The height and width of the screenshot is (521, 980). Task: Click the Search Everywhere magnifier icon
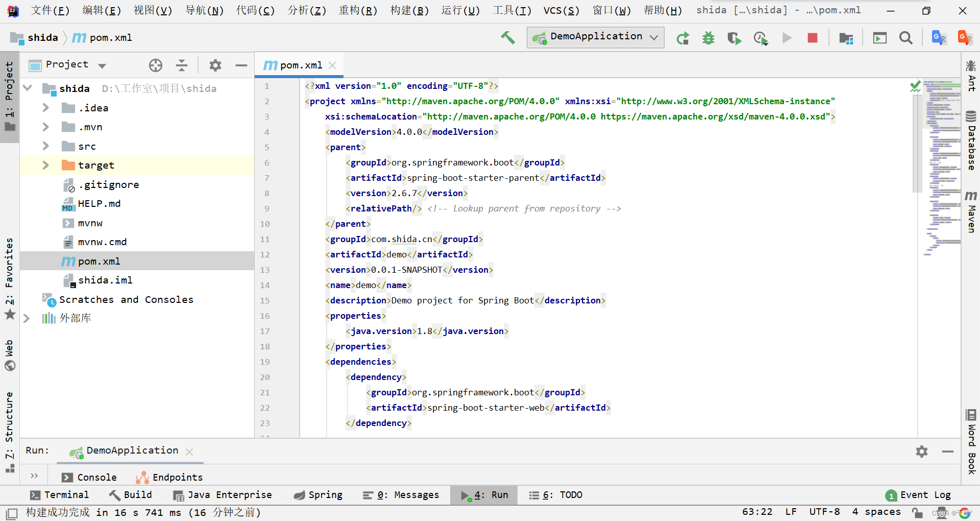tap(906, 38)
